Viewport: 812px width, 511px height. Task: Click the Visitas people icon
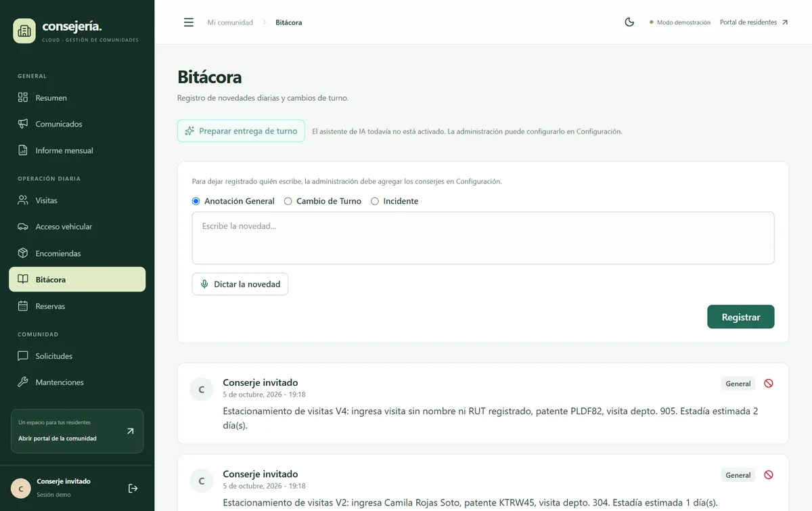(23, 200)
